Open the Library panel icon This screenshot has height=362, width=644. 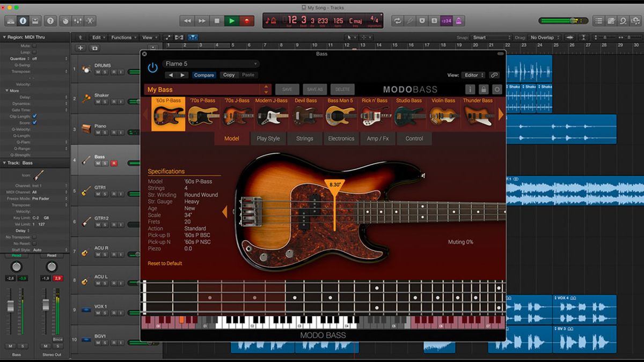pos(10,21)
